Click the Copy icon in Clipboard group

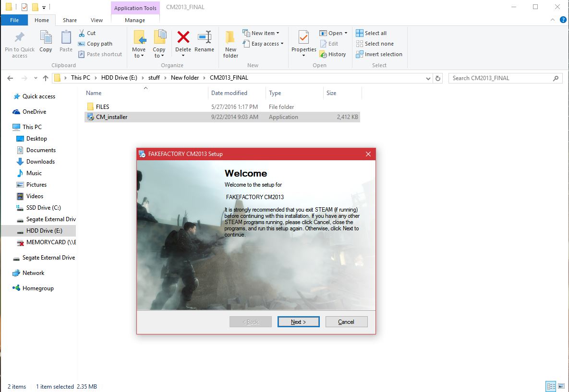point(46,37)
